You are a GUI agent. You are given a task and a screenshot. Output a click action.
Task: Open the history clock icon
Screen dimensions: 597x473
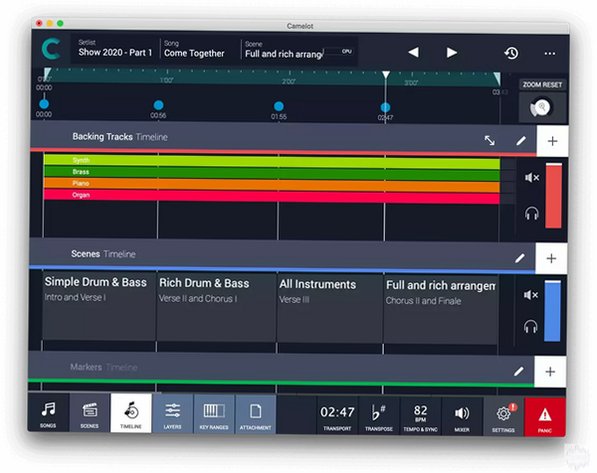tap(511, 53)
